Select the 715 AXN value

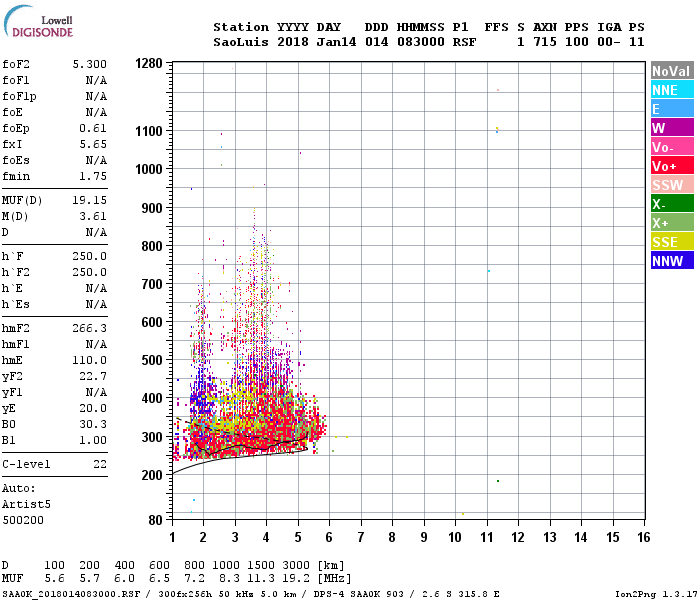(x=545, y=42)
